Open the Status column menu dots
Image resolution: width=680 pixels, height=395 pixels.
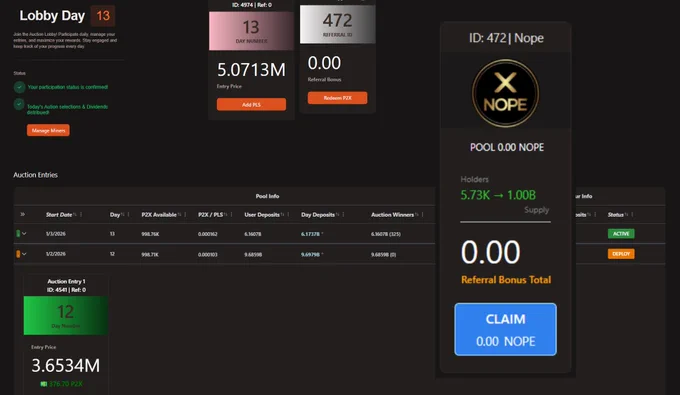click(632, 215)
